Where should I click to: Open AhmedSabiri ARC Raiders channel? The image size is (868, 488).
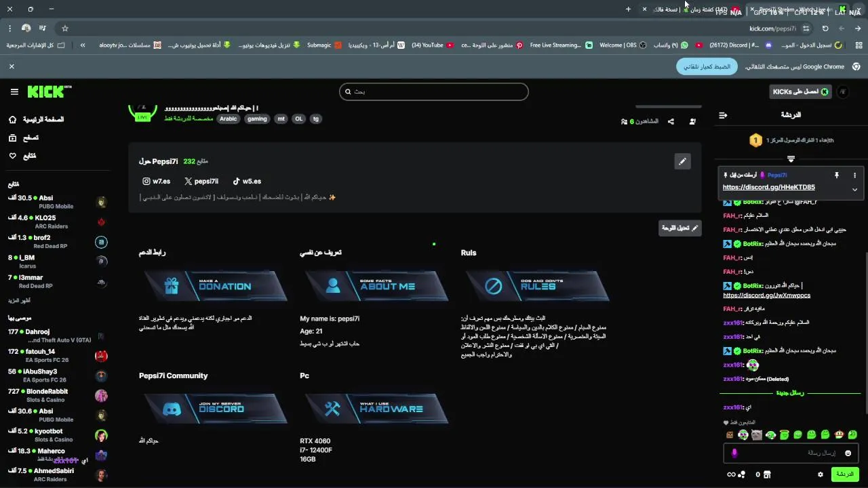coord(57,474)
